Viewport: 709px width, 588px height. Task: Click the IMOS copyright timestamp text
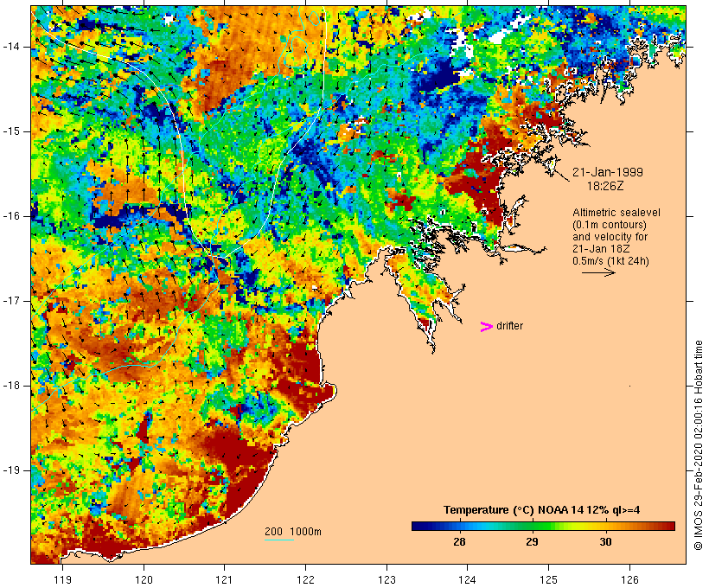[699, 445]
